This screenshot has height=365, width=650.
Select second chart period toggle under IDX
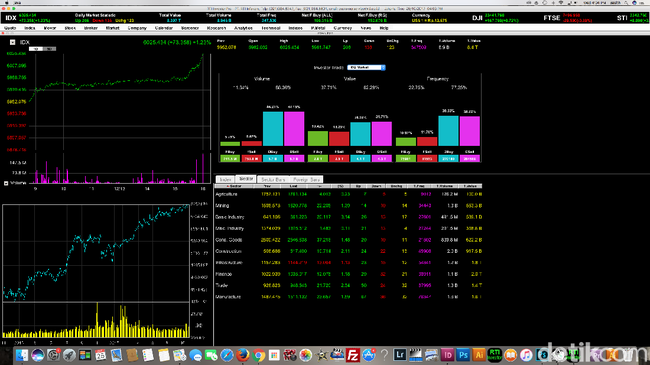click(49, 49)
